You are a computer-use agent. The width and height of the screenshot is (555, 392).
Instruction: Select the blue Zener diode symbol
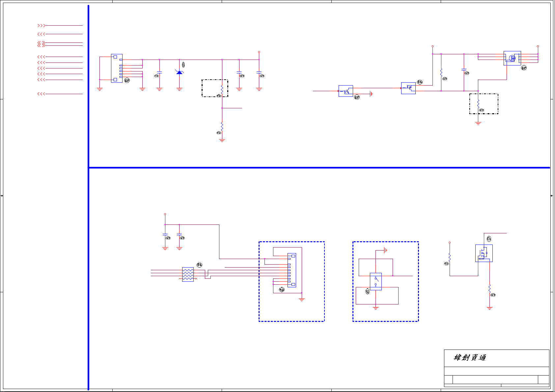[x=179, y=72]
